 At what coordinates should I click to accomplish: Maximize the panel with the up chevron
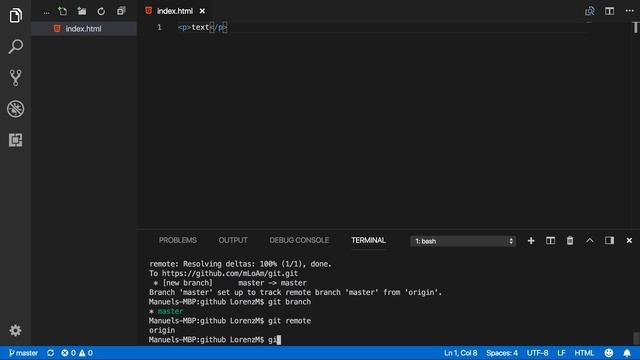(590, 241)
